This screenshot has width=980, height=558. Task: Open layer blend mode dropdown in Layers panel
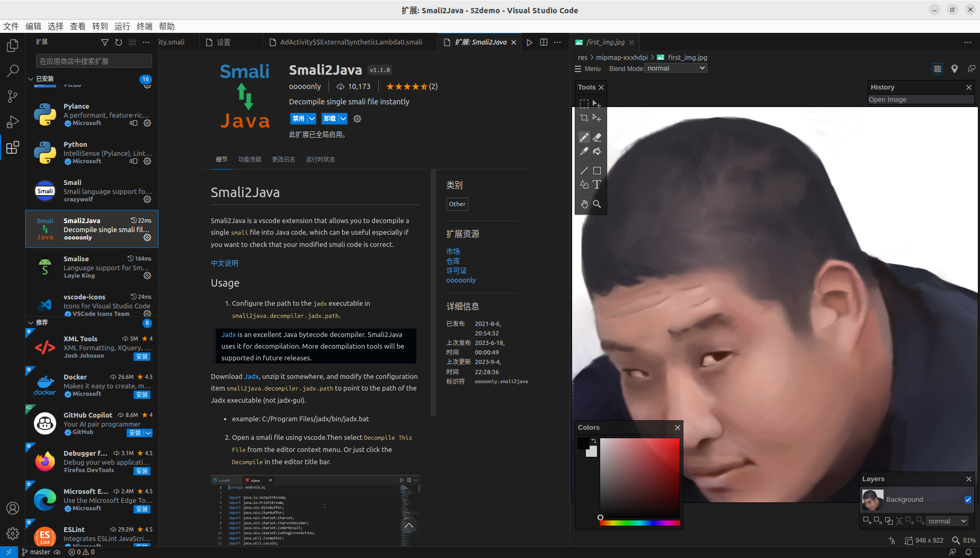(x=947, y=521)
